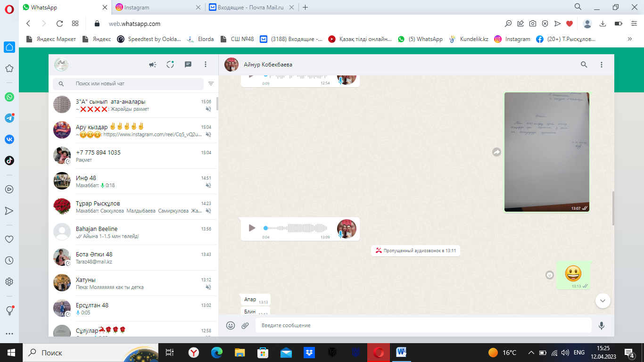Open Opera sidebar settings gear
The height and width of the screenshot is (362, 644).
(x=9, y=282)
